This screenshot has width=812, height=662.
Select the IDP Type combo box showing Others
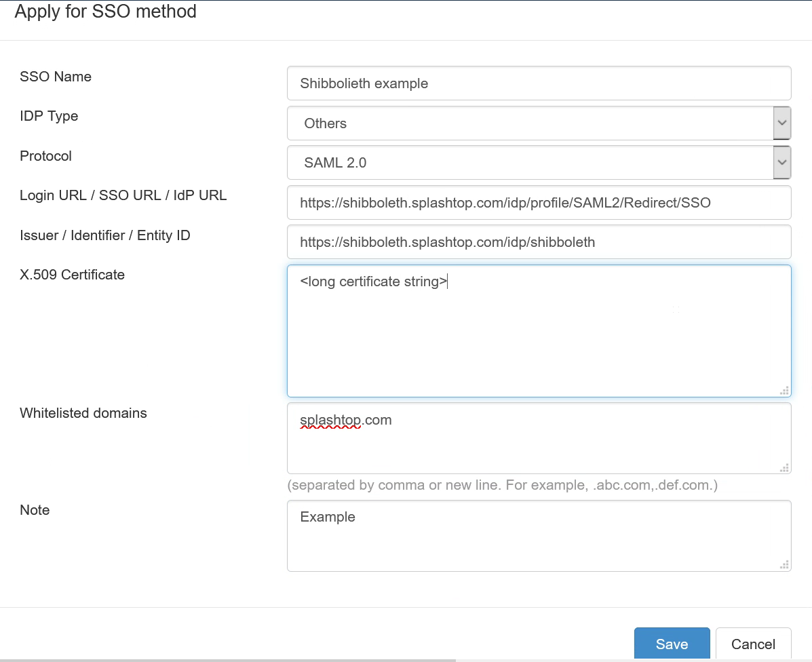[539, 123]
